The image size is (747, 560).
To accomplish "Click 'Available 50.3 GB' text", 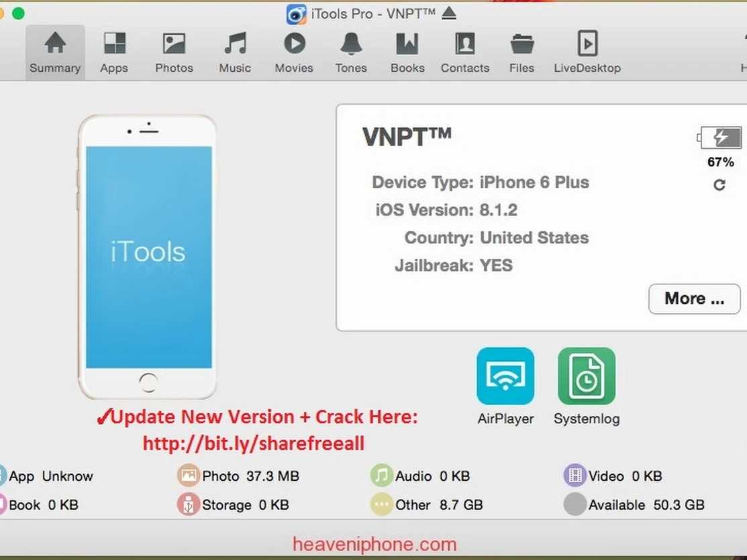I will coord(646,505).
